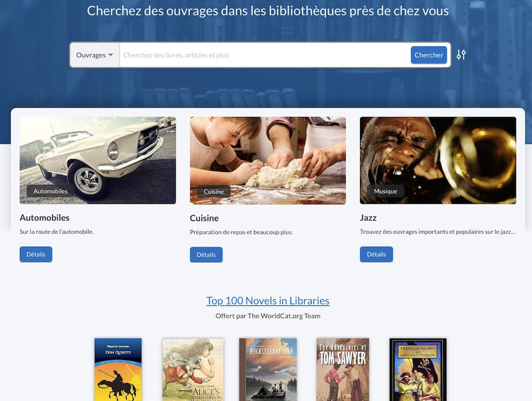Open Détails for Cuisine
The height and width of the screenshot is (401, 532).
click(206, 255)
